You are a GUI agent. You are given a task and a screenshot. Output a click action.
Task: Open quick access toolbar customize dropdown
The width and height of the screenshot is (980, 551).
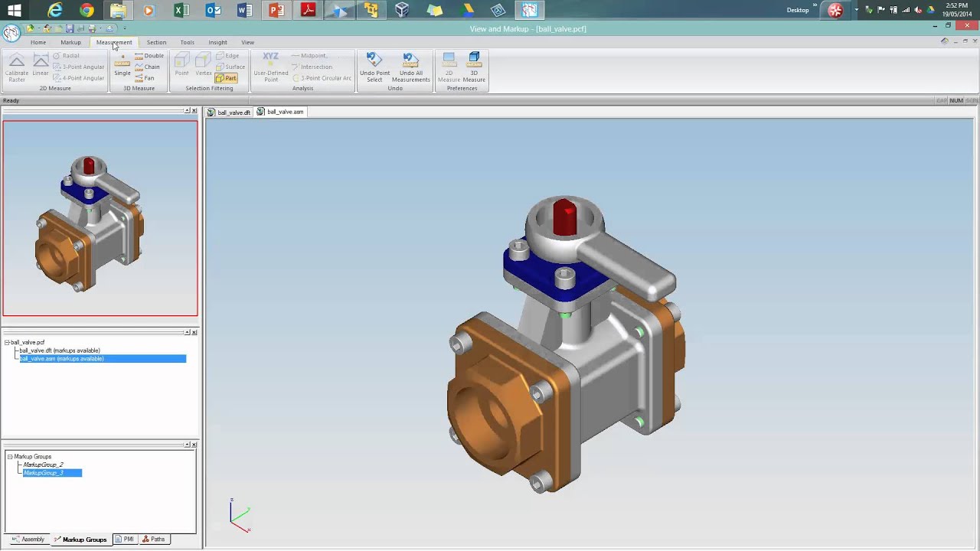coord(124,29)
